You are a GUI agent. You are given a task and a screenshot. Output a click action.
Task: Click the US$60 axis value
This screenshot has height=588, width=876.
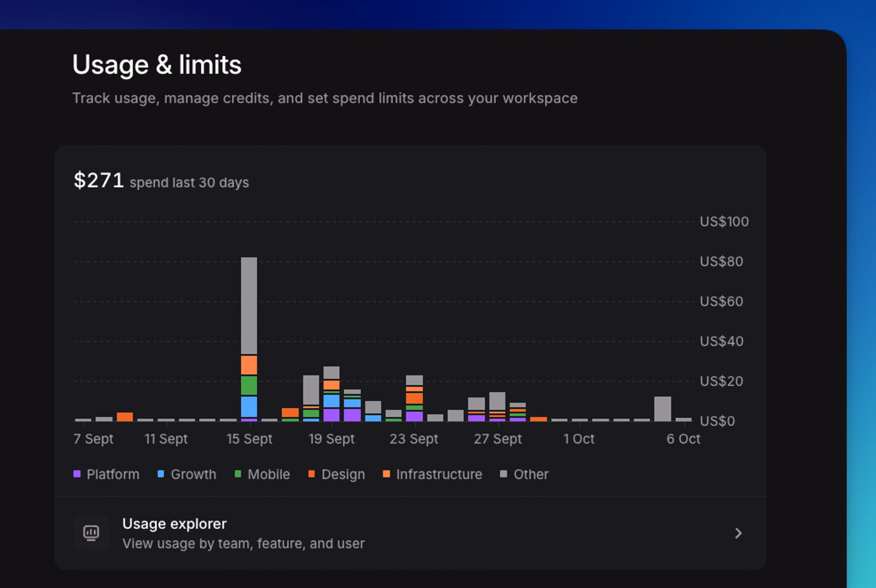tap(721, 301)
